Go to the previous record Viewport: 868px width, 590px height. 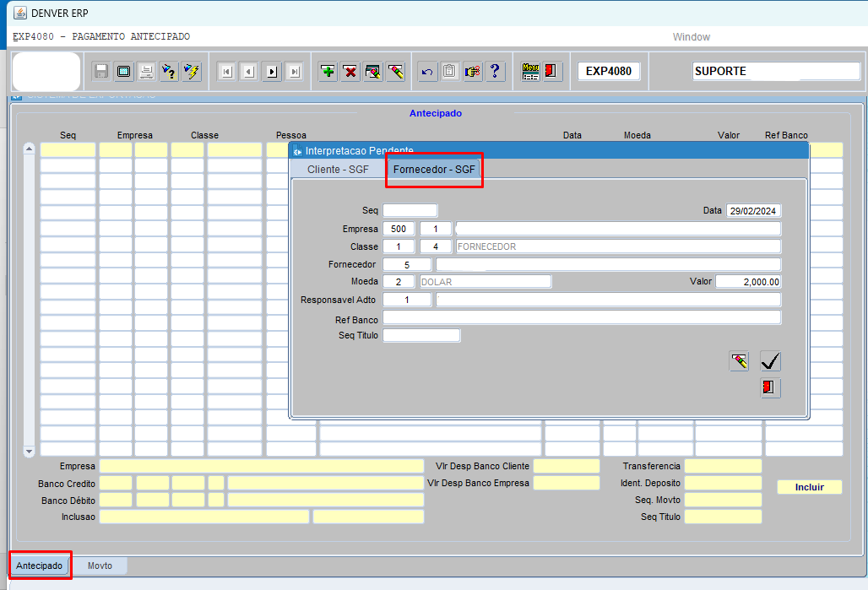tap(249, 72)
